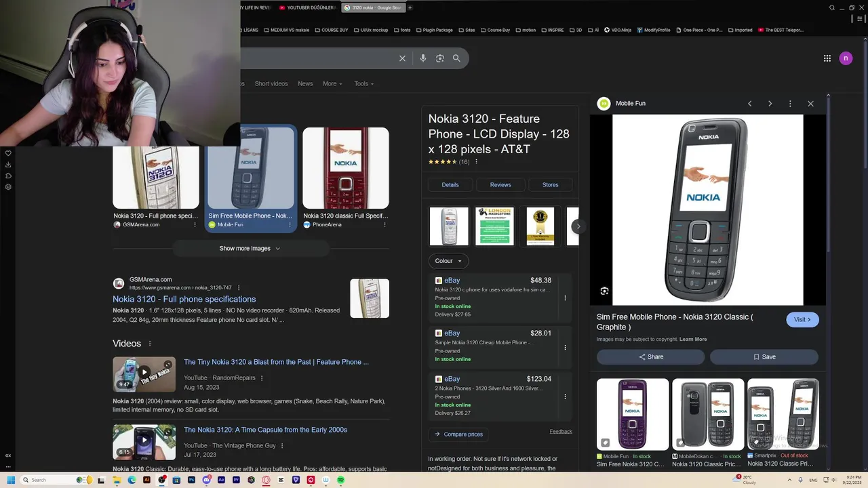Screen dimensions: 868x488
Task: Open the Windows Start menu
Action: 11,480
